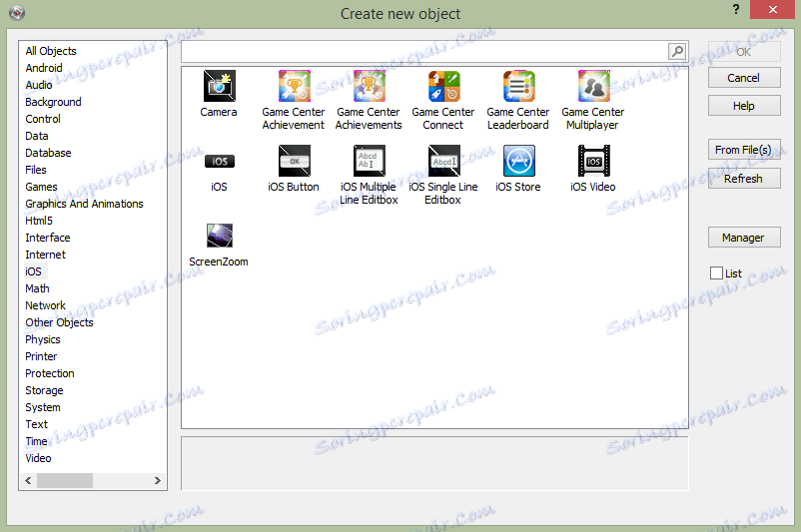Select the ScreenZoom object
Screen dimensions: 801x532
click(219, 236)
